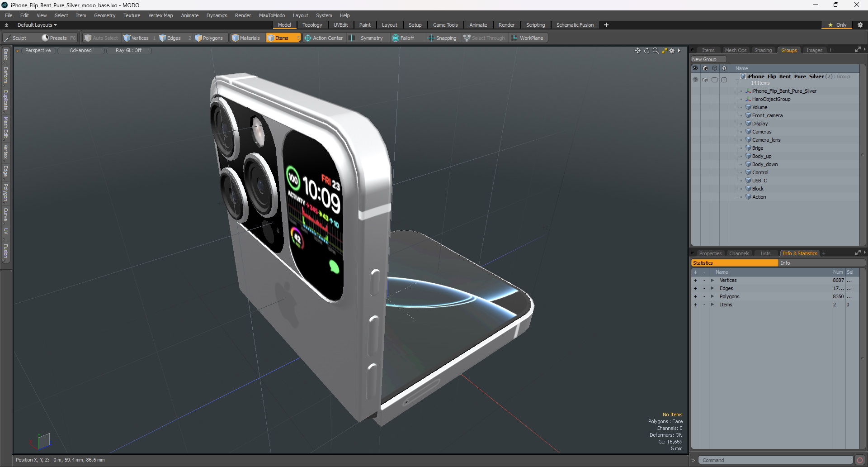Viewport: 868px width, 467px height.
Task: Click the Statistics section header
Action: coord(735,263)
